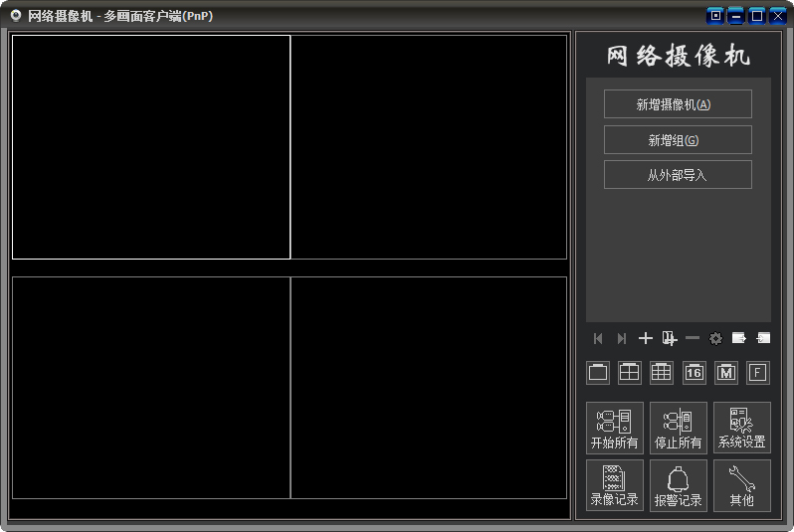Click the gear settings icon in toolbar
794x532 pixels.
tap(715, 338)
